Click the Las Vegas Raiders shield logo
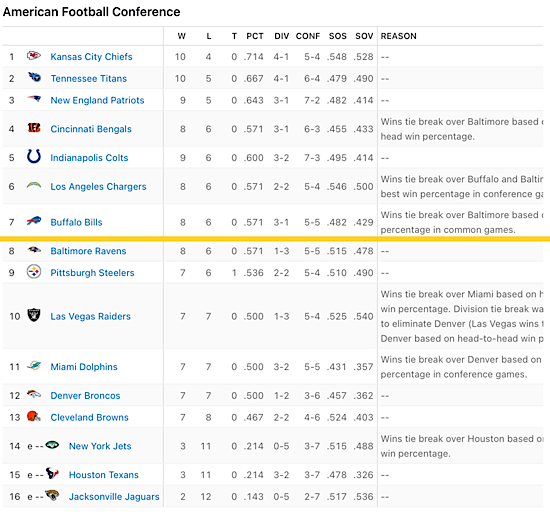550x512 pixels. 34,315
